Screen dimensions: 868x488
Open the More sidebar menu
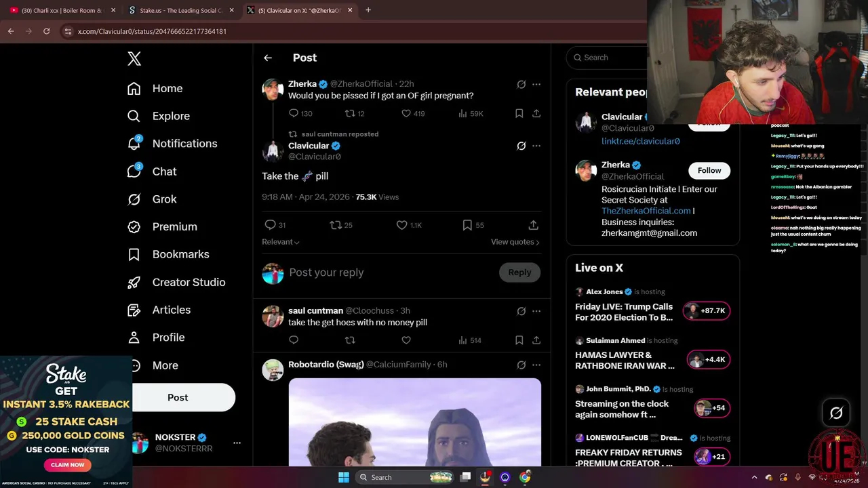click(x=155, y=365)
